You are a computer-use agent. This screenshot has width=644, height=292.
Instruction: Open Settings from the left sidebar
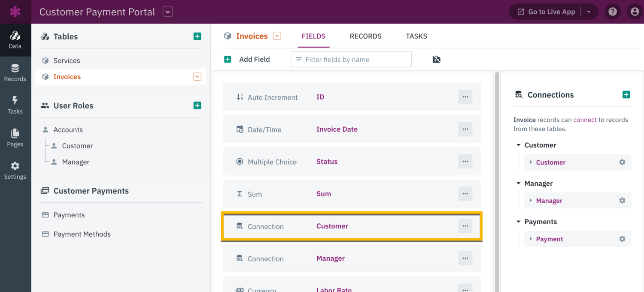pos(15,170)
